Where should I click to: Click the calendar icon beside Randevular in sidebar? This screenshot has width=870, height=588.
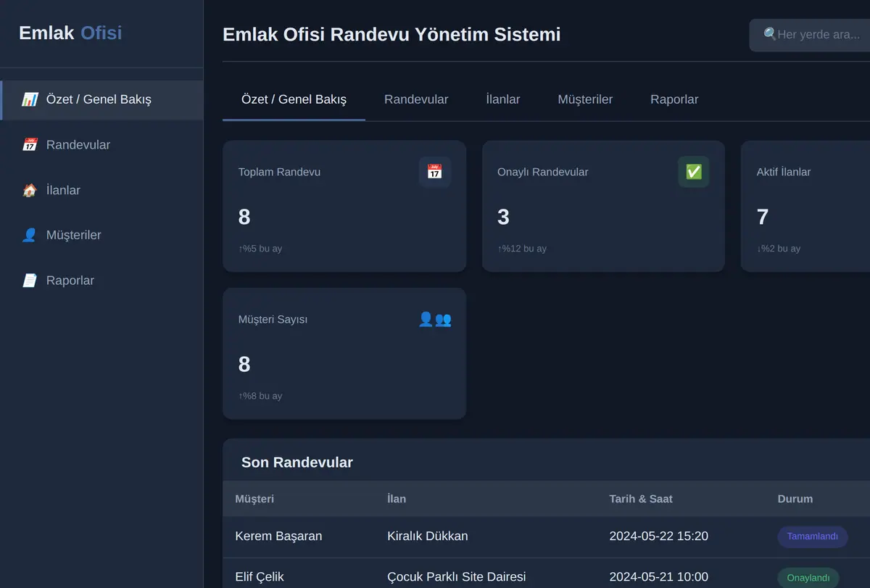coord(30,145)
